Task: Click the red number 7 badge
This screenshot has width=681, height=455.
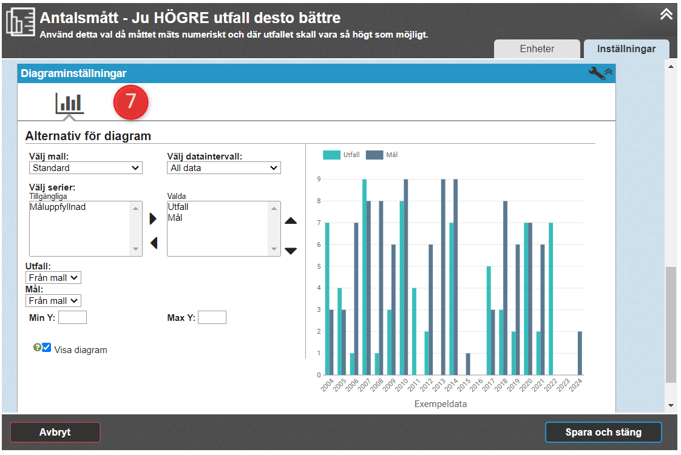Action: tap(131, 102)
